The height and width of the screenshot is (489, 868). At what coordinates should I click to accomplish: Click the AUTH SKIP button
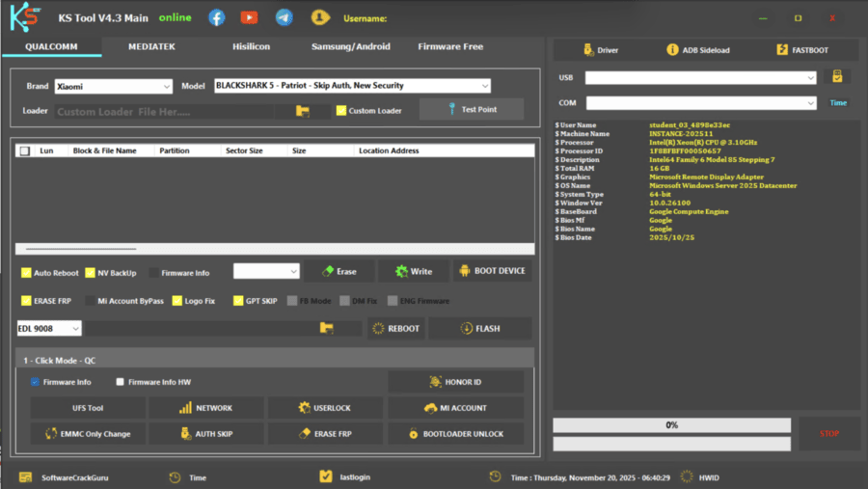click(x=206, y=434)
